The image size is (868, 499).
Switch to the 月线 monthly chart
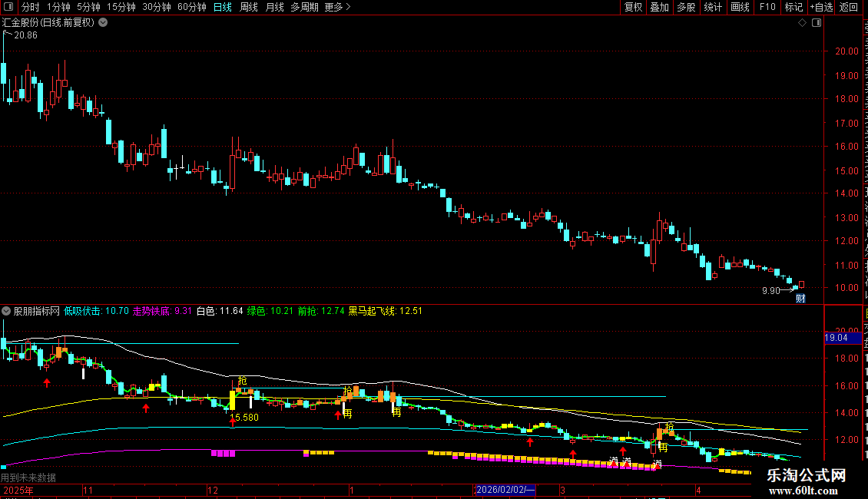click(x=274, y=7)
